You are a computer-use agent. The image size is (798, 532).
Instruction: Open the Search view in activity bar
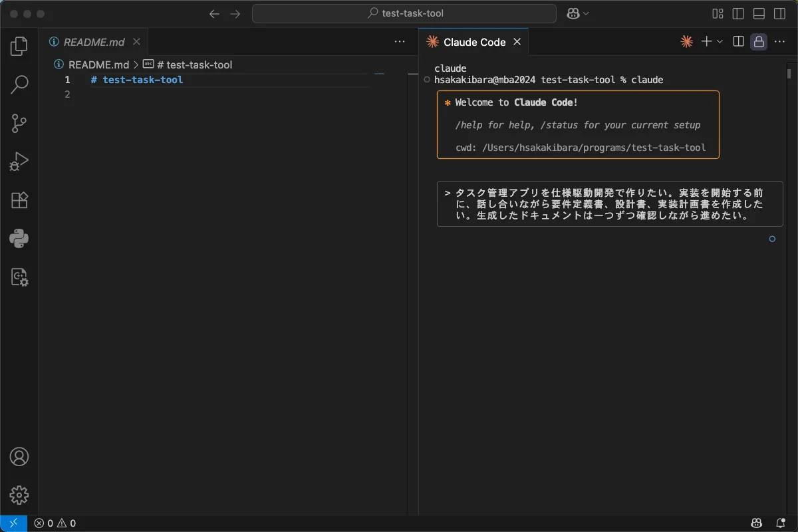click(19, 84)
